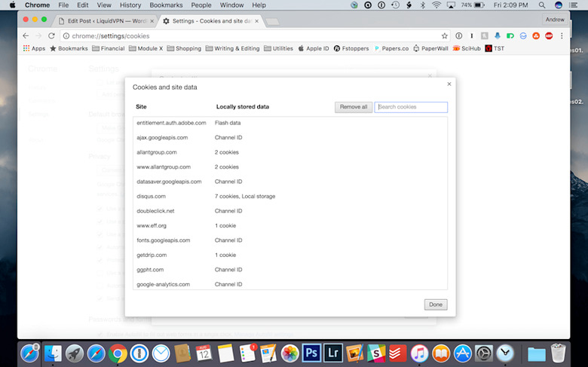Expand the Financial bookmarks folder
The image size is (588, 367).
pyautogui.click(x=109, y=48)
